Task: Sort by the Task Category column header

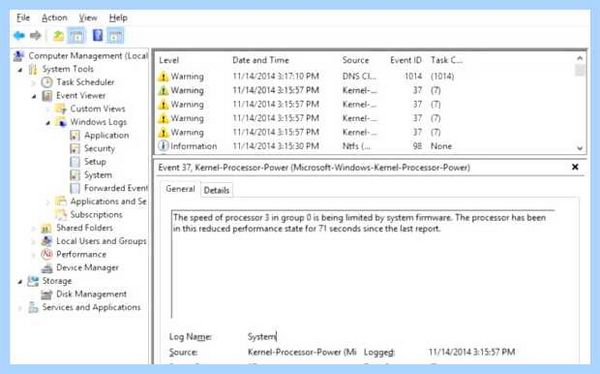Action: (x=447, y=60)
